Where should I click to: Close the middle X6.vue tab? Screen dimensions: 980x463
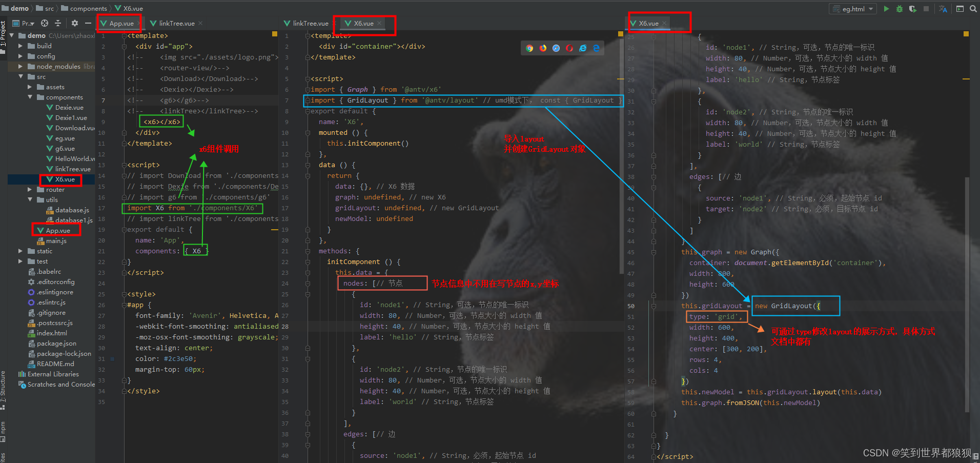(x=379, y=23)
